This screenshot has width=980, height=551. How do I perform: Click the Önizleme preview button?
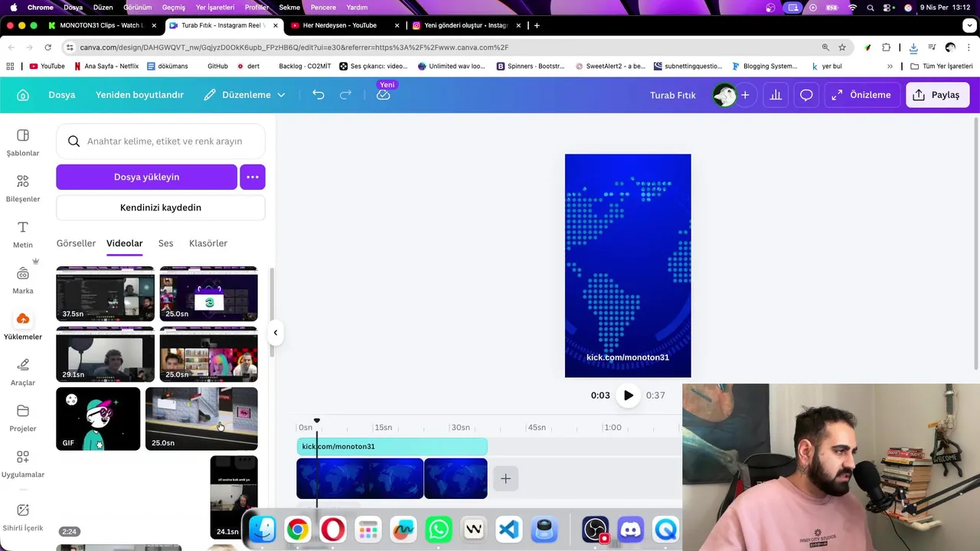coord(862,95)
